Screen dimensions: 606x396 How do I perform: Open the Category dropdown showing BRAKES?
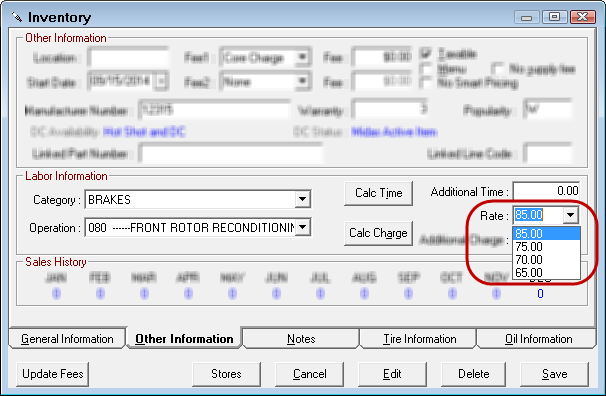tap(302, 199)
